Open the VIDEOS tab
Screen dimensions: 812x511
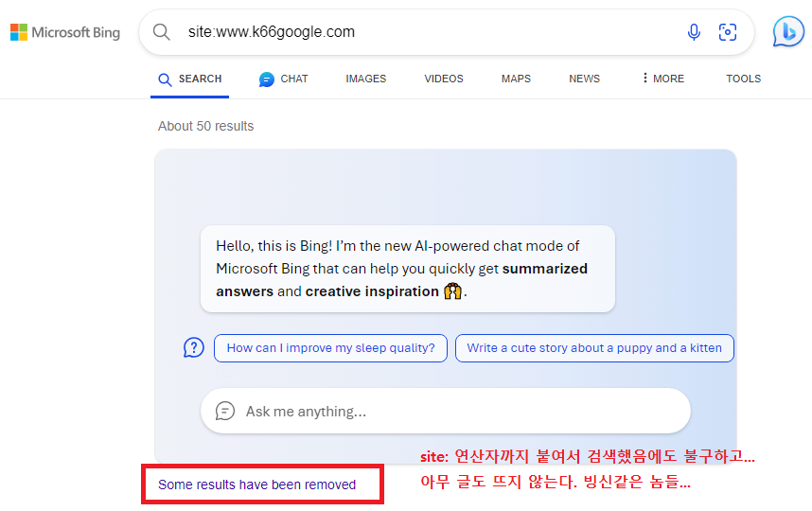(444, 79)
